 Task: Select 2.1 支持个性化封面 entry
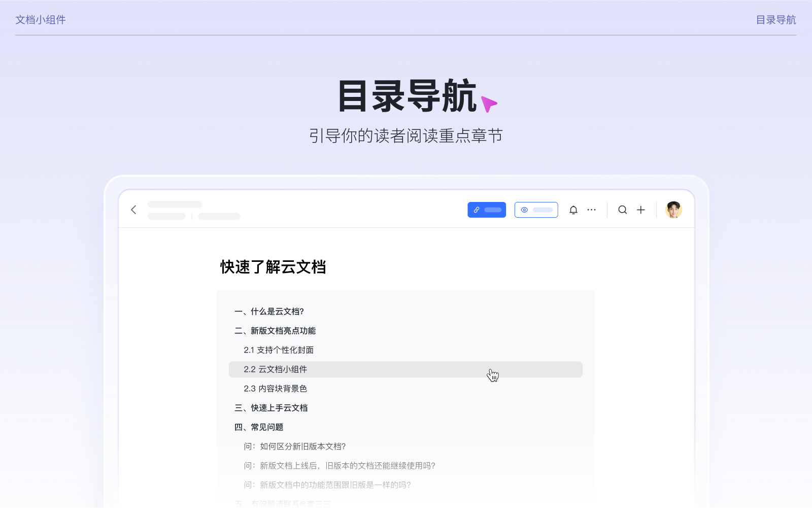point(279,350)
